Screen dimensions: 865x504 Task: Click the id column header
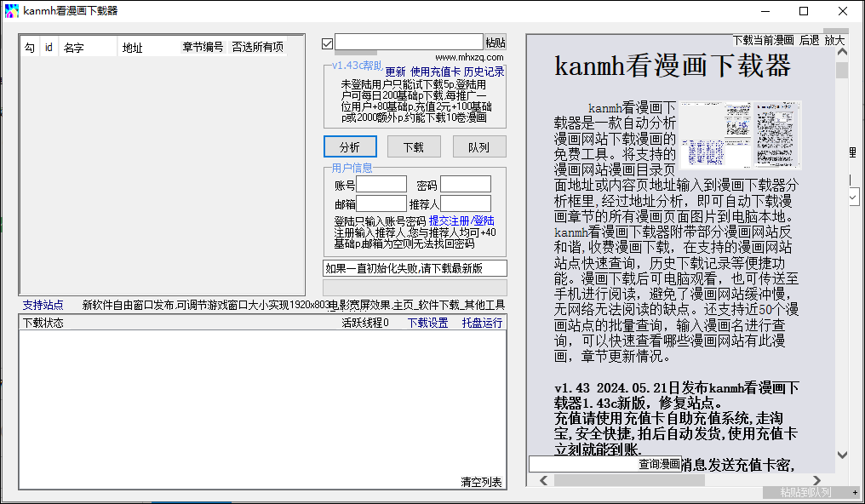coord(49,48)
